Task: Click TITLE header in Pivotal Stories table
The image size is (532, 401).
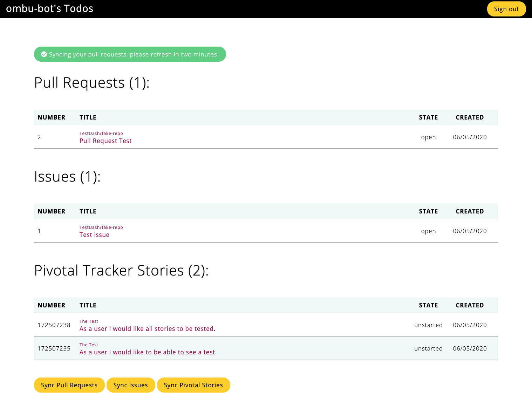Action: [x=88, y=305]
